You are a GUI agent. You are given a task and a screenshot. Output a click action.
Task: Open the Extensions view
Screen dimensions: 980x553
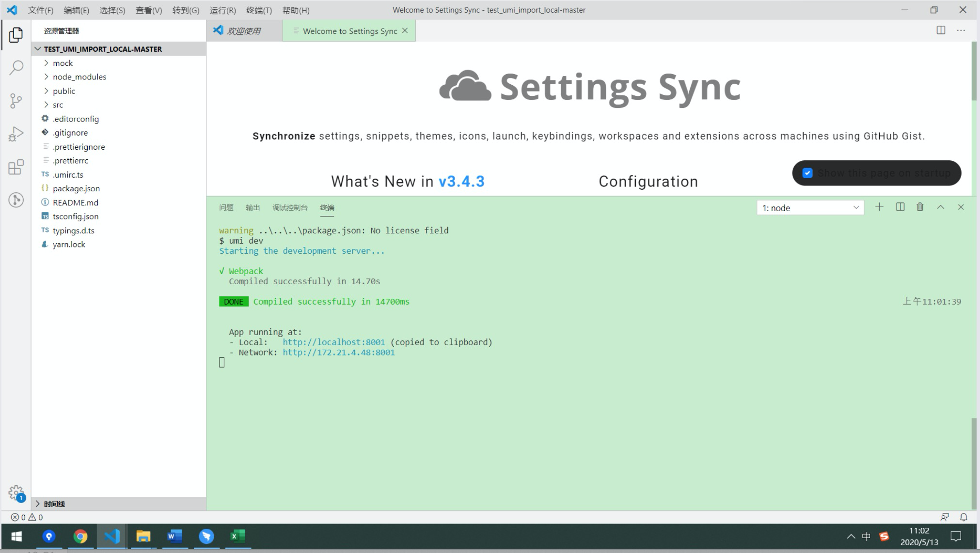16,167
